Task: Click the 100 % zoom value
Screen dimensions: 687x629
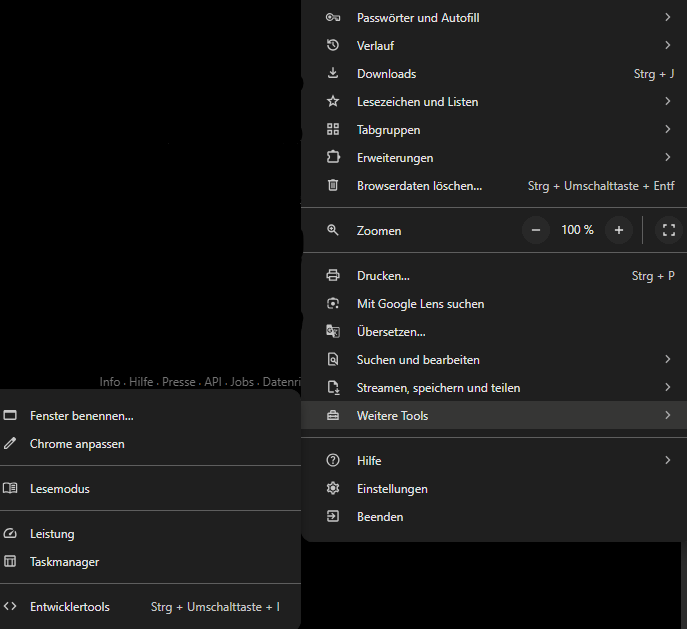Action: (577, 230)
